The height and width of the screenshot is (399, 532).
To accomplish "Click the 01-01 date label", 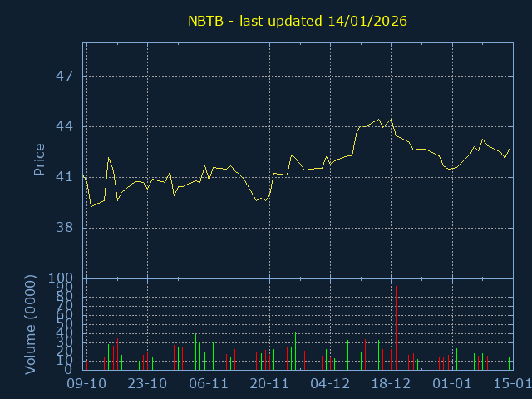I will click(452, 384).
